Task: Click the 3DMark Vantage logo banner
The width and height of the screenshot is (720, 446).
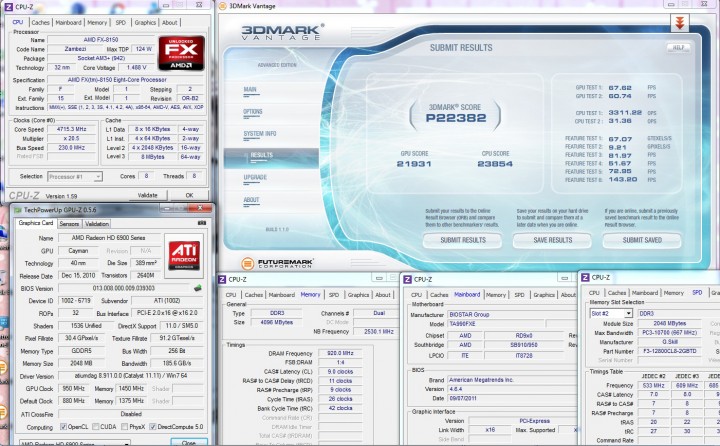Action: click(x=281, y=32)
